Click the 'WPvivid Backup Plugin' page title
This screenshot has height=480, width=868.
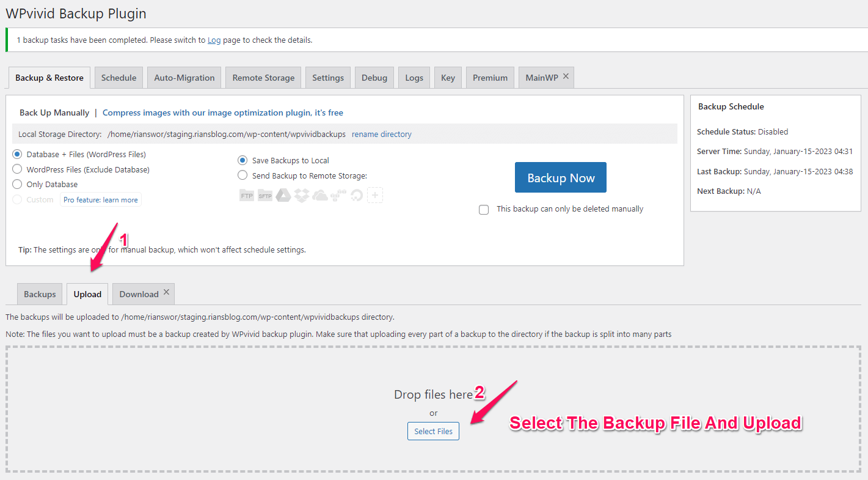click(x=76, y=13)
